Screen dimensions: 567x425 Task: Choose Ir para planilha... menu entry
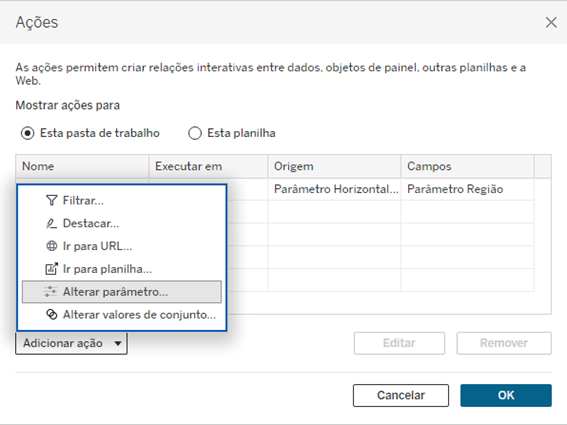[122, 269]
